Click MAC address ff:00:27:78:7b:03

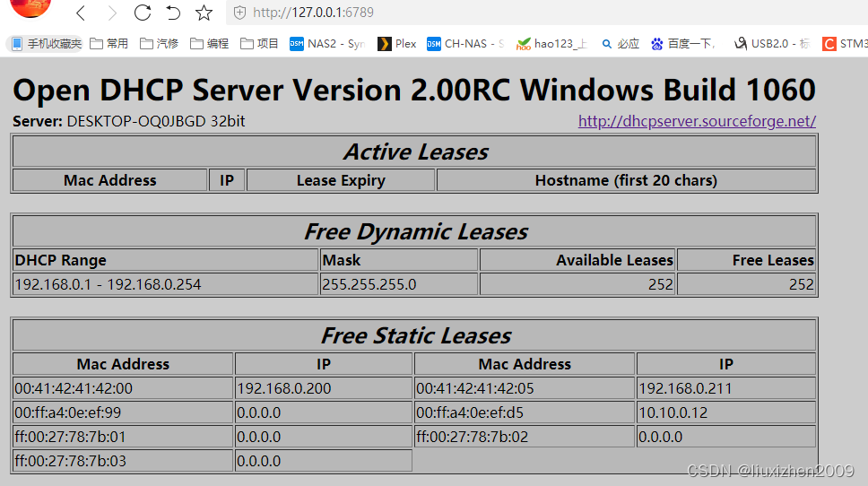coord(123,461)
